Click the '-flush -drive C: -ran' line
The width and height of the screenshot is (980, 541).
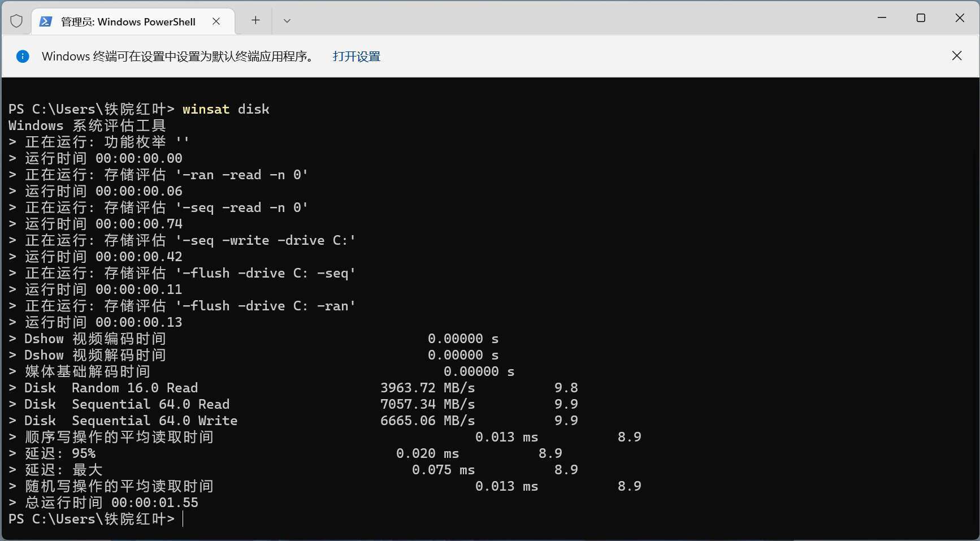(182, 306)
